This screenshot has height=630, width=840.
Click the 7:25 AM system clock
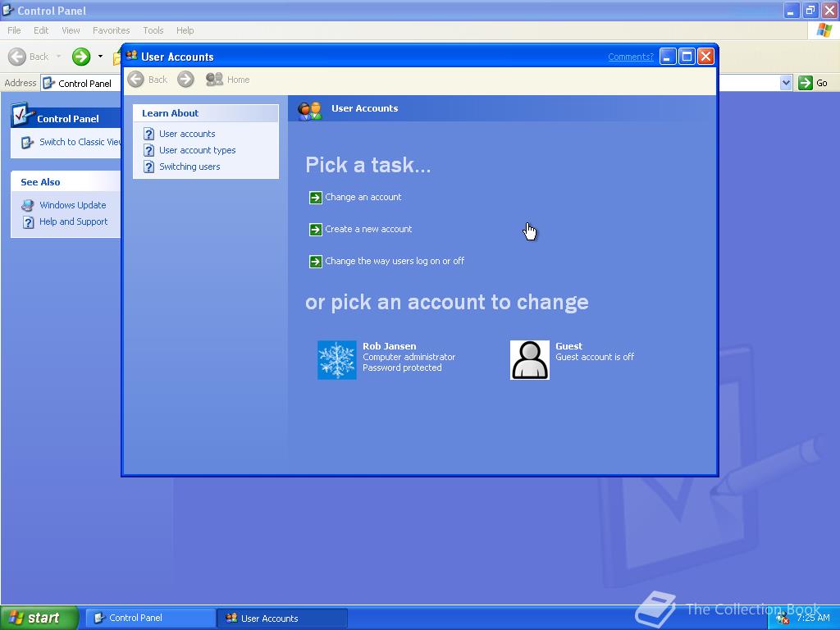click(x=813, y=618)
